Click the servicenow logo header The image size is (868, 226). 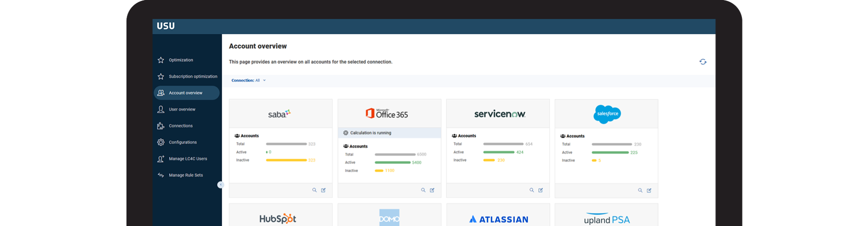pos(498,114)
